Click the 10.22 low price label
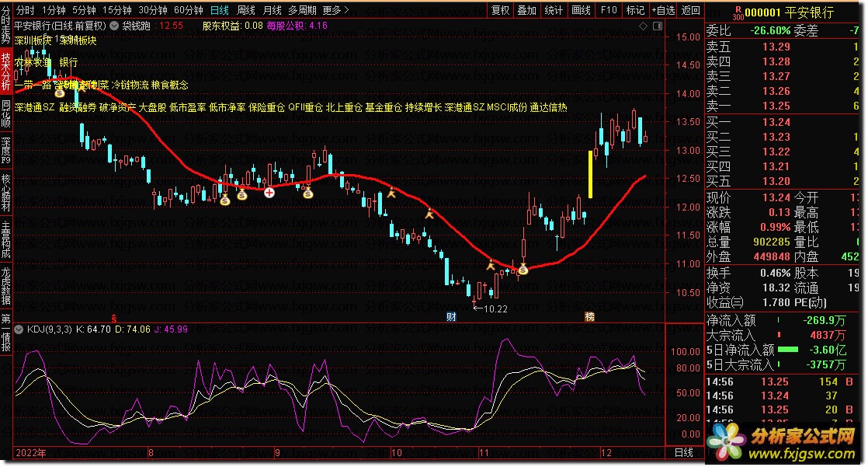 [x=495, y=309]
